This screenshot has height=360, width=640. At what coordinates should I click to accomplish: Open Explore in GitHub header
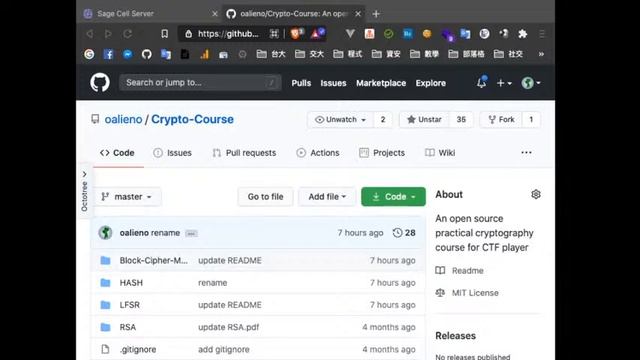[431, 83]
